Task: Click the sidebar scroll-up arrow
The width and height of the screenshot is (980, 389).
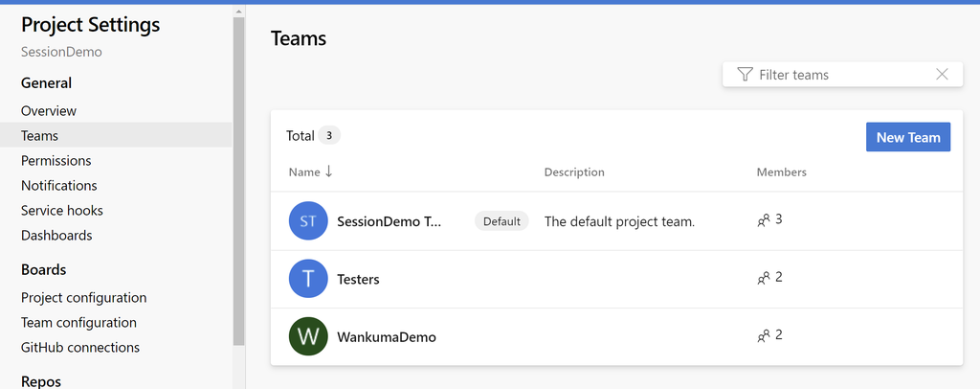Action: (238, 11)
